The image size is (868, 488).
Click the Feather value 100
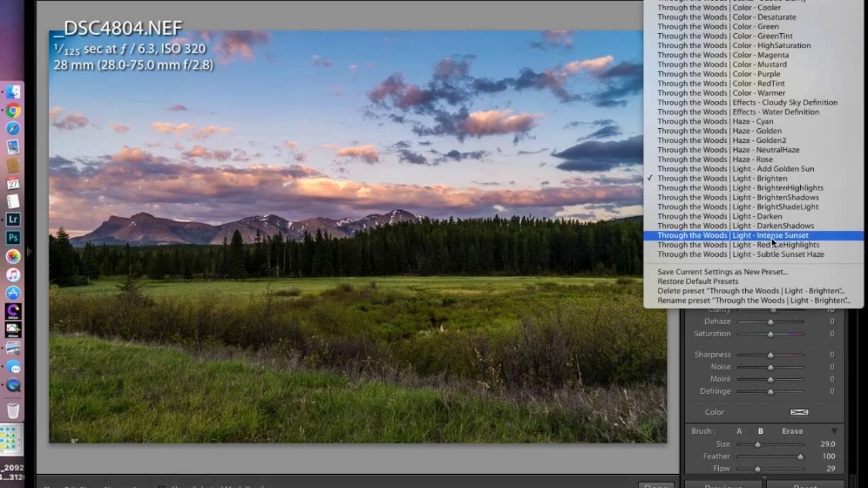click(828, 456)
